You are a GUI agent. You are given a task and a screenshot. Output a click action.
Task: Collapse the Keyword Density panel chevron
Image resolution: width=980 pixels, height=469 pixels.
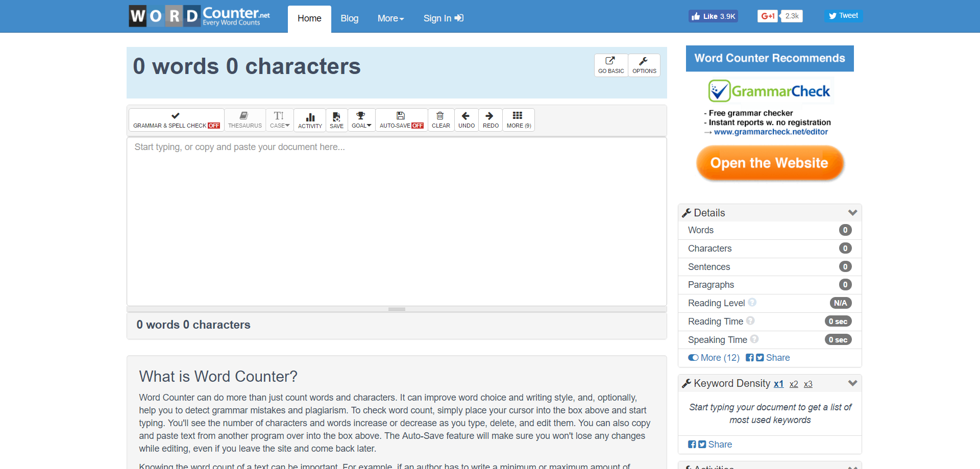click(852, 383)
